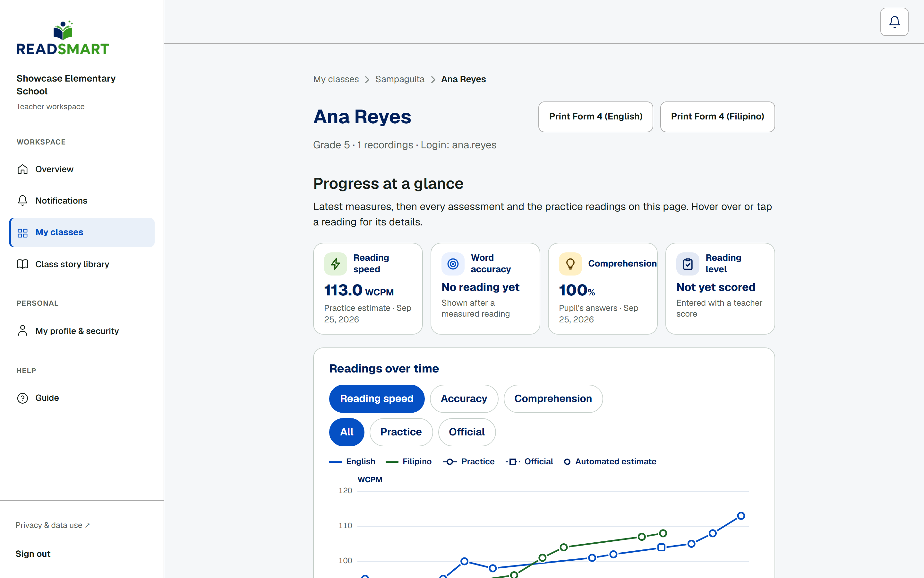Image resolution: width=924 pixels, height=578 pixels.
Task: Click the Automated estimate legend entry
Action: 610,462
